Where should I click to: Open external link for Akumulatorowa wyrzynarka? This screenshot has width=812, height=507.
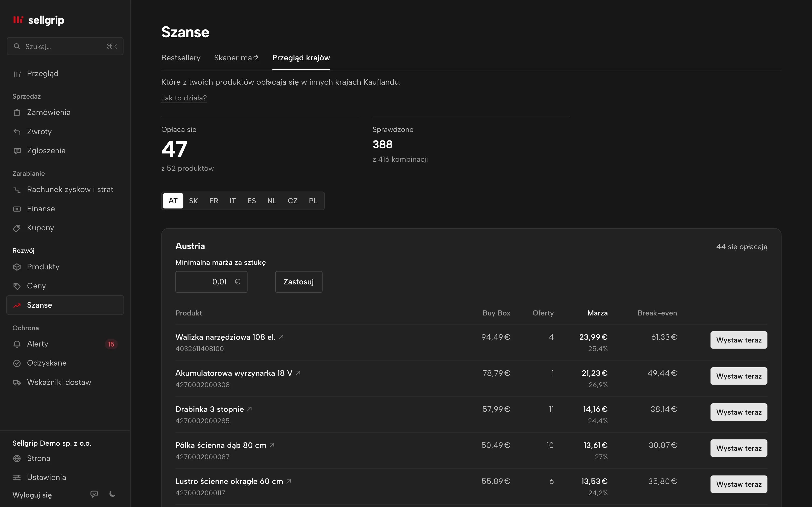tap(298, 373)
